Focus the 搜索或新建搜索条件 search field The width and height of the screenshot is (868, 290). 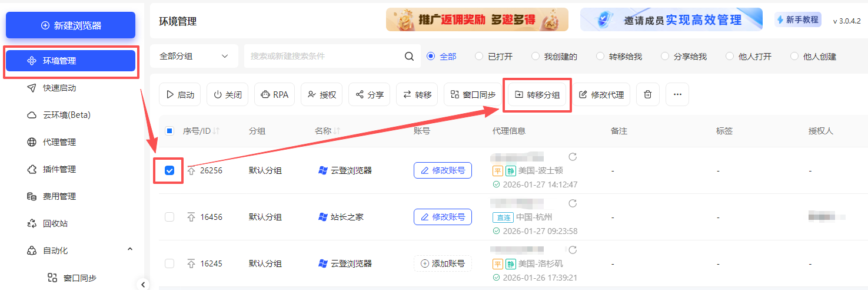[324, 57]
